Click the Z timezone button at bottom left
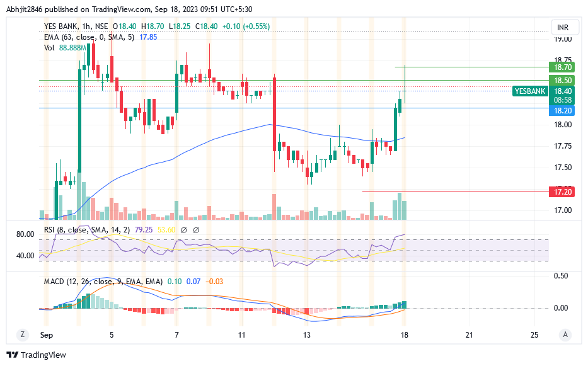The height and width of the screenshot is (366, 588). (x=23, y=335)
